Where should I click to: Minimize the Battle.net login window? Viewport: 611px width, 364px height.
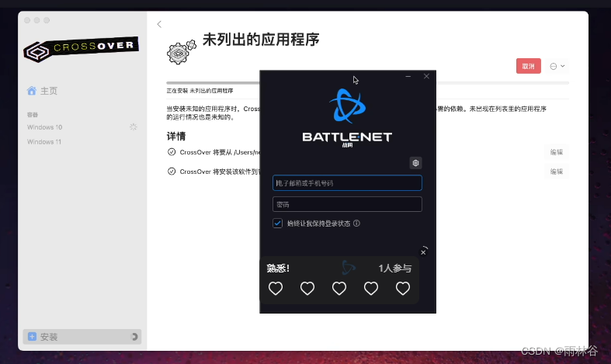coord(408,76)
